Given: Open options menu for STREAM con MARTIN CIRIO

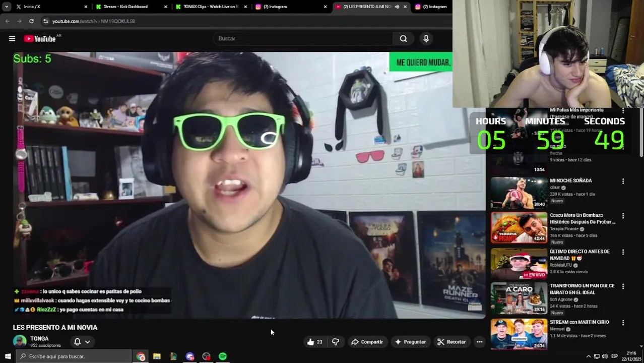Looking at the screenshot, I should (623, 323).
